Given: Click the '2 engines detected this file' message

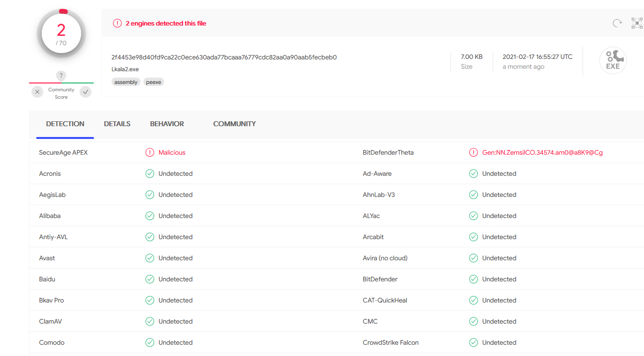Looking at the screenshot, I should tap(166, 23).
